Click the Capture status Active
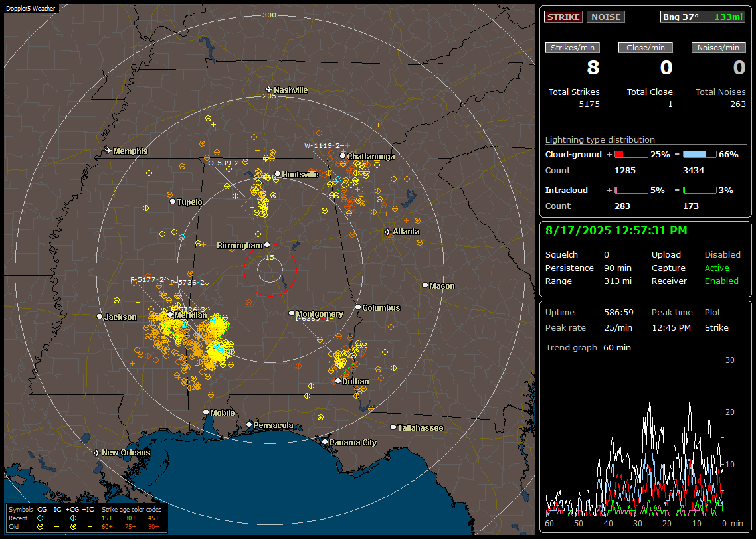756x539 pixels. [717, 268]
